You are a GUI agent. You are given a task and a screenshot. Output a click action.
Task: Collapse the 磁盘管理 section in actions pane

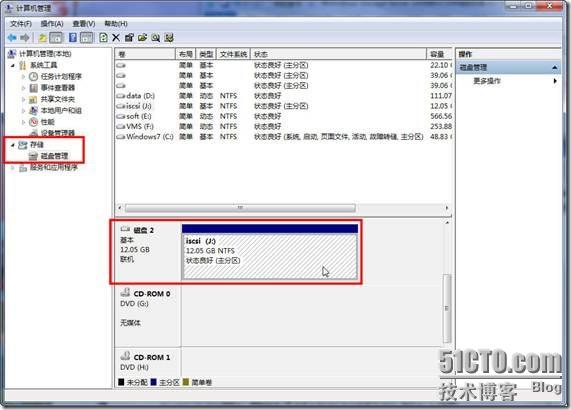pyautogui.click(x=555, y=68)
